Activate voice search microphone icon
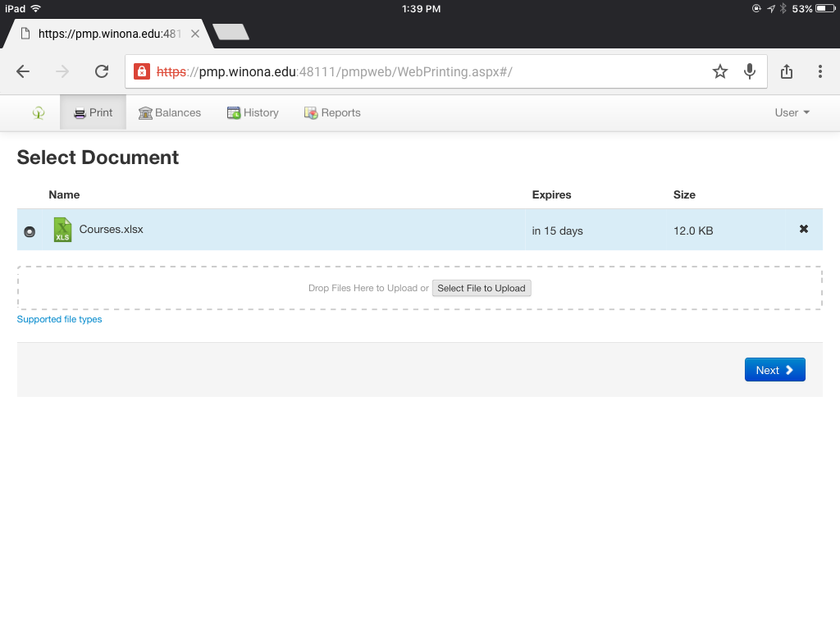Viewport: 840px width, 630px height. tap(750, 71)
